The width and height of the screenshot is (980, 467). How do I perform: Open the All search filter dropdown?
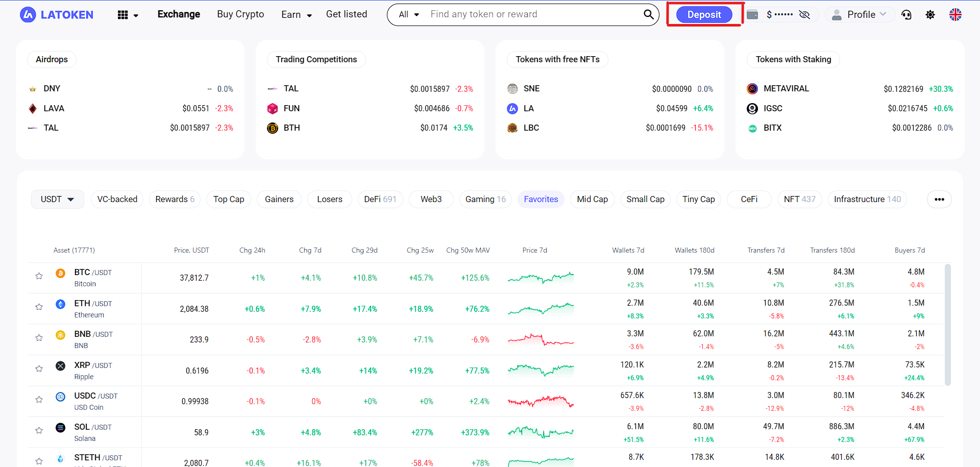pos(409,14)
